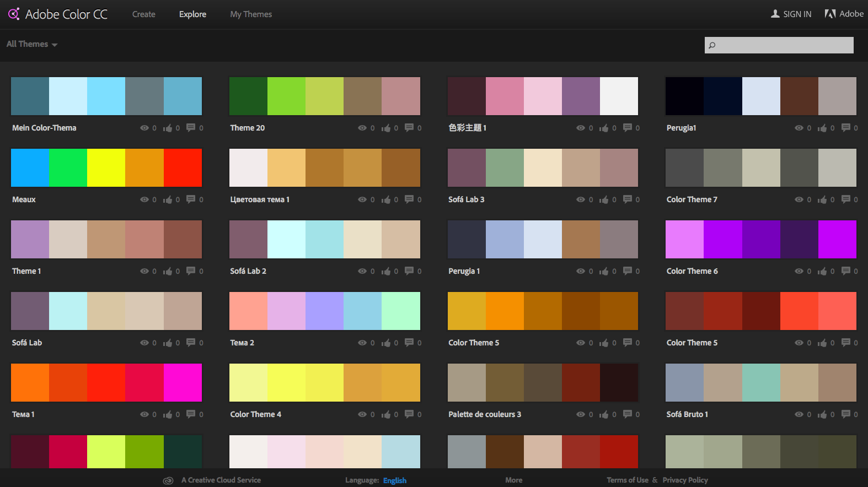Click the Creative Cloud icon in footer
868x487 pixels.
coord(168,480)
